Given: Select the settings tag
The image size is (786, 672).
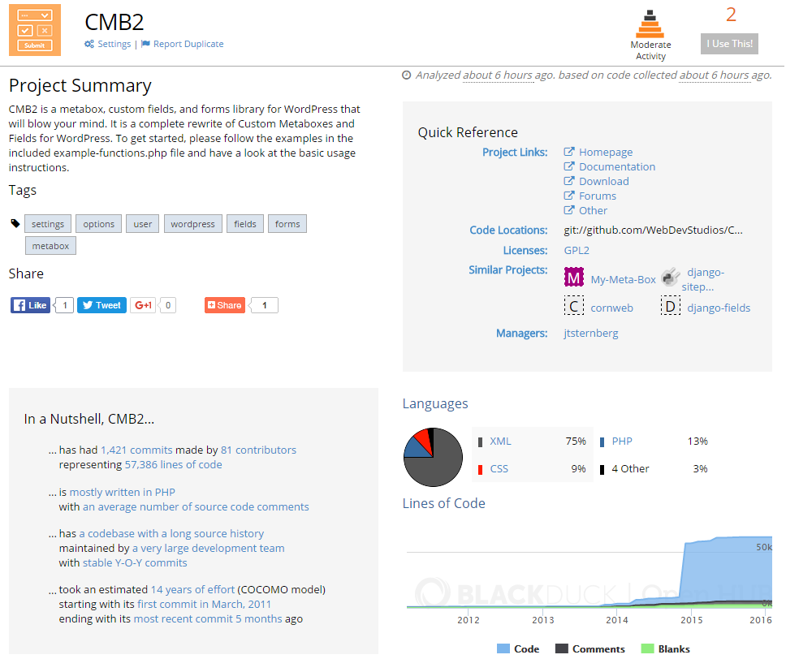Looking at the screenshot, I should coord(48,224).
